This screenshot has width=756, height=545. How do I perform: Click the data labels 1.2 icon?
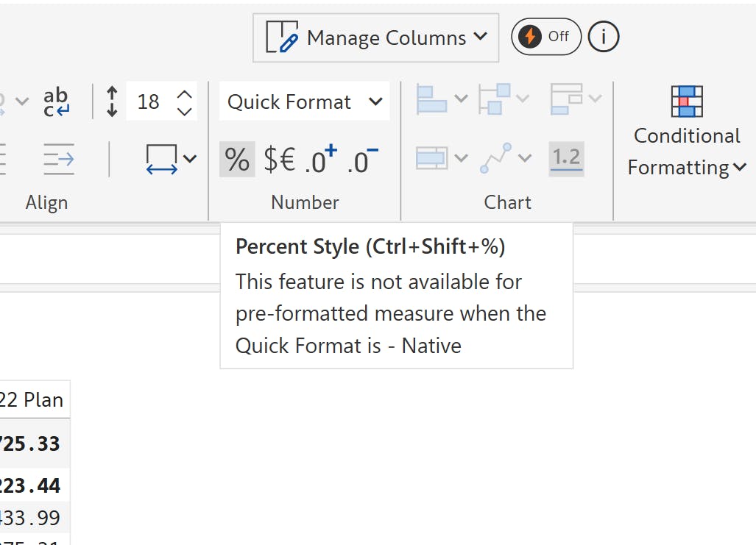(x=566, y=159)
